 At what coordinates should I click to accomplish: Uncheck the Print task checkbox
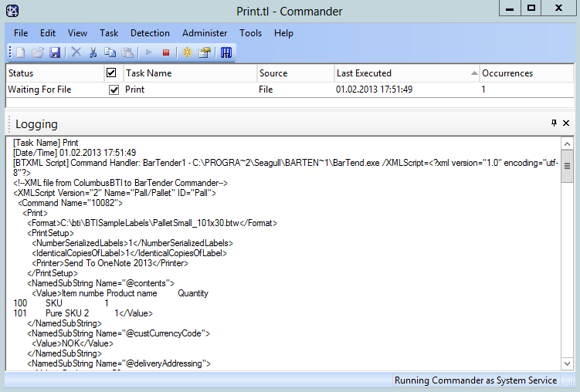[114, 90]
